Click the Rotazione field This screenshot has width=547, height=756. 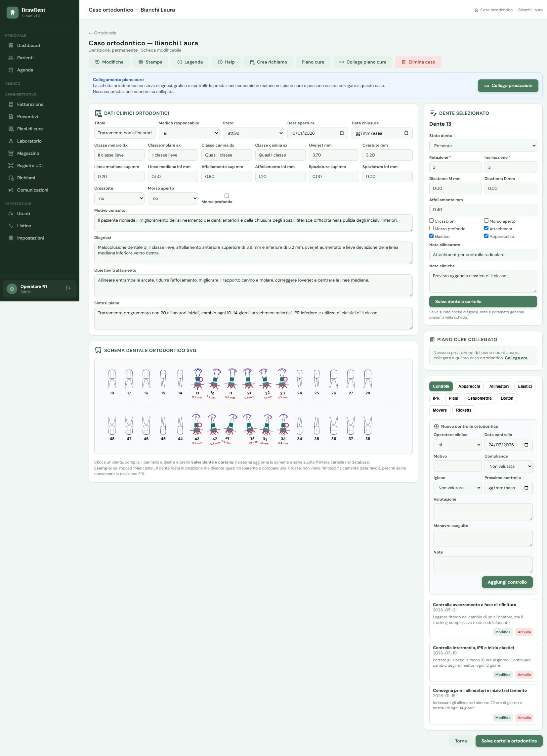pyautogui.click(x=455, y=167)
